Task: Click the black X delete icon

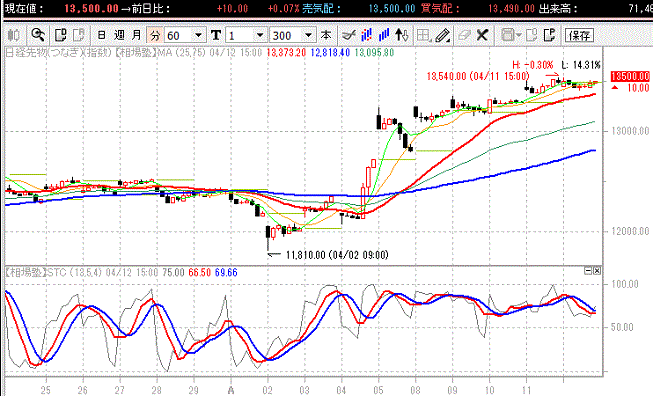Action: click(482, 35)
